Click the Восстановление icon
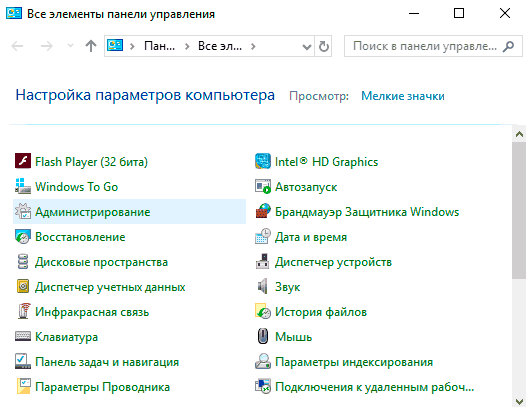The image size is (526, 407). pos(23,237)
